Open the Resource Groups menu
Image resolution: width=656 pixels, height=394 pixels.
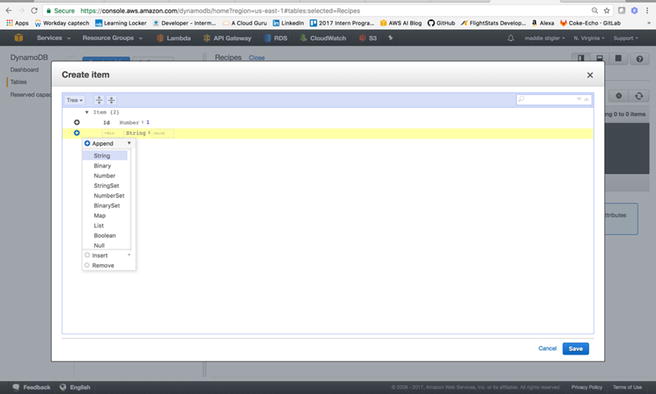click(112, 38)
